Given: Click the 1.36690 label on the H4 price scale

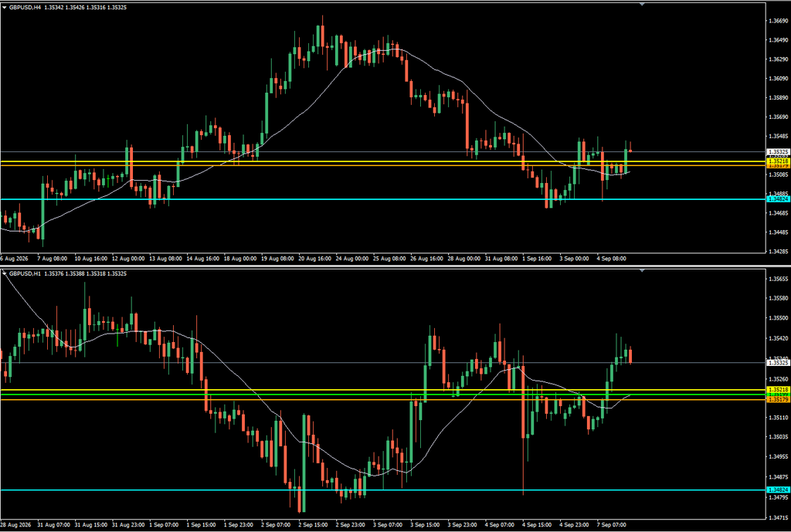Looking at the screenshot, I should (777, 21).
